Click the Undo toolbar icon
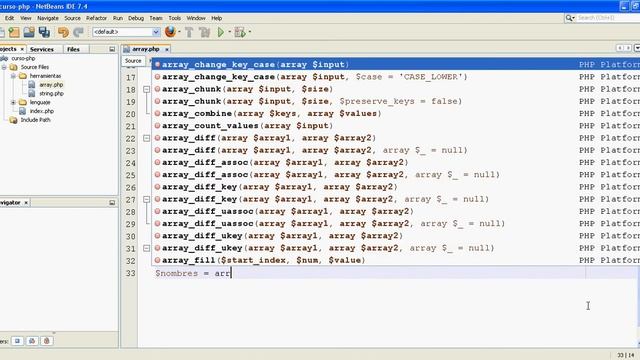The width and height of the screenshot is (640, 360). pyautogui.click(x=63, y=32)
